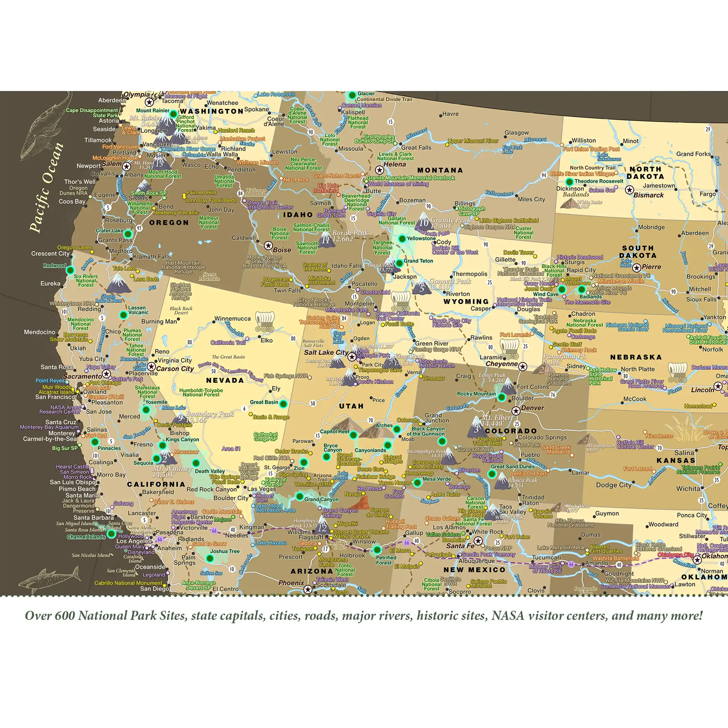Select the Yellowstone park marker
Viewport: 728px width, 728px height.
(401, 239)
